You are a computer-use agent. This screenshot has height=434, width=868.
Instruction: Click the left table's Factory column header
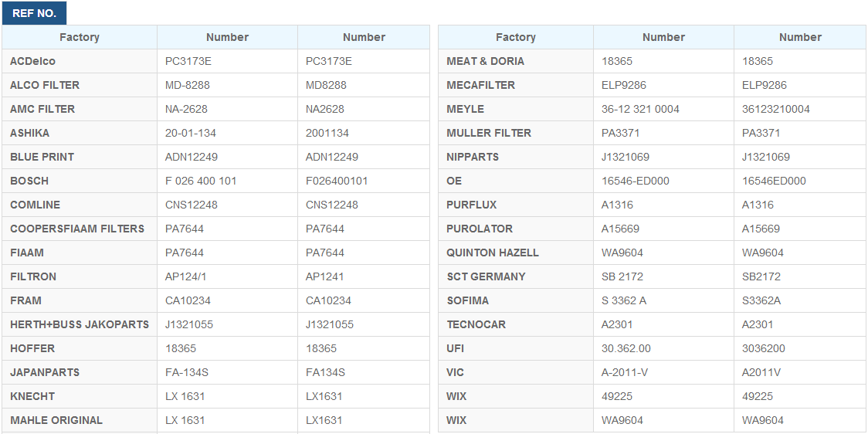pos(80,37)
